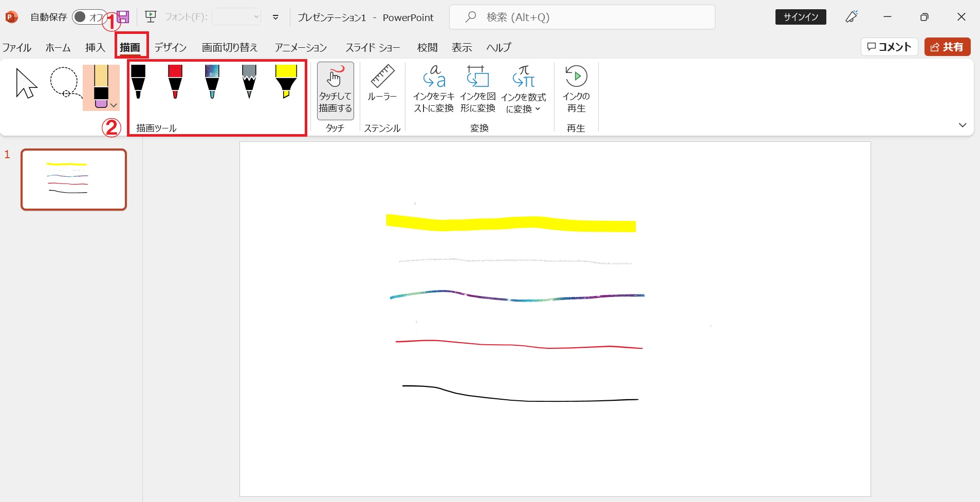Click the pen and sparkle icon in title bar

pos(852,17)
